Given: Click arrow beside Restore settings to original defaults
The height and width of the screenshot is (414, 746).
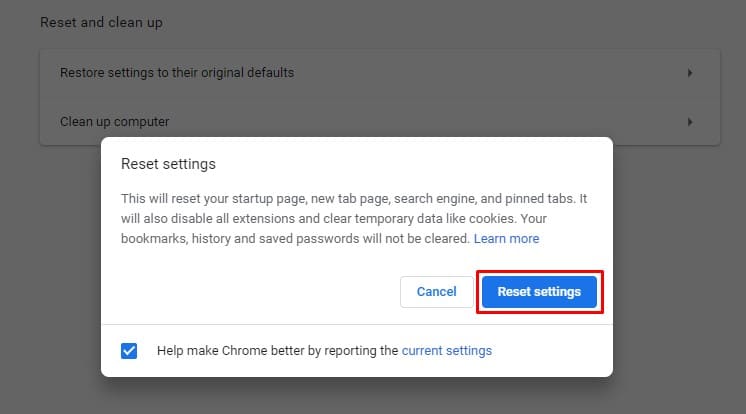Looking at the screenshot, I should pos(690,73).
